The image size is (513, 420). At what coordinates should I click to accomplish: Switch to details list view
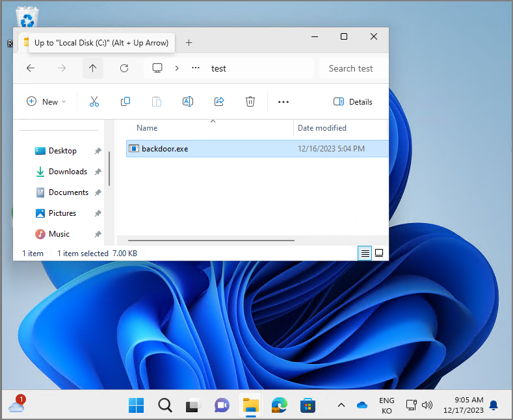(x=365, y=253)
